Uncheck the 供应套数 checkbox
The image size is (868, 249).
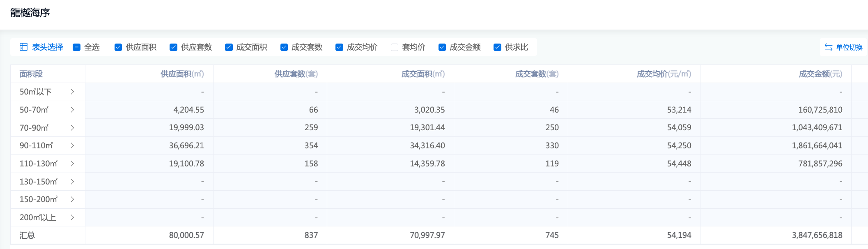point(173,47)
